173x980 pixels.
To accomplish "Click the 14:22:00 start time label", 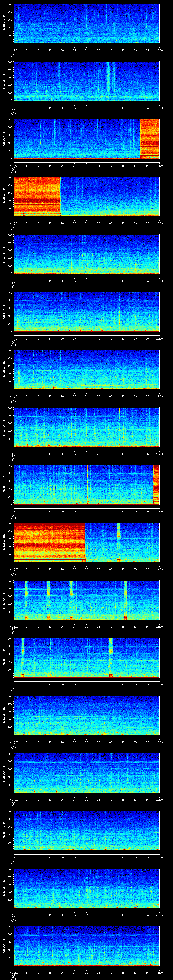I will tap(13, 512).
